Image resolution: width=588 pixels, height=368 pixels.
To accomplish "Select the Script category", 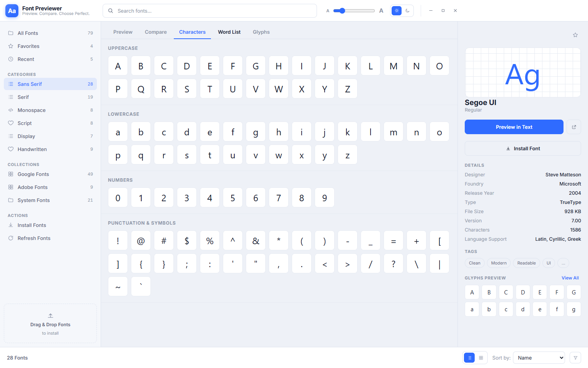I will pyautogui.click(x=50, y=123).
